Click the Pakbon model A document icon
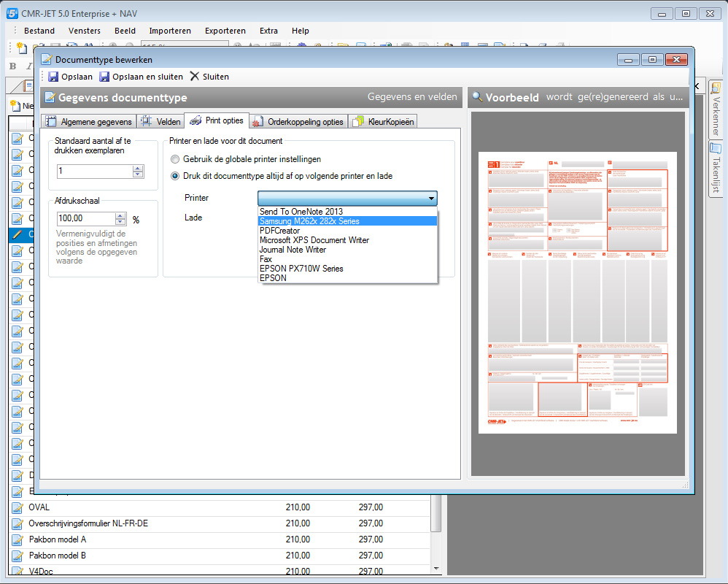Screen dimensions: 728x584 18,539
